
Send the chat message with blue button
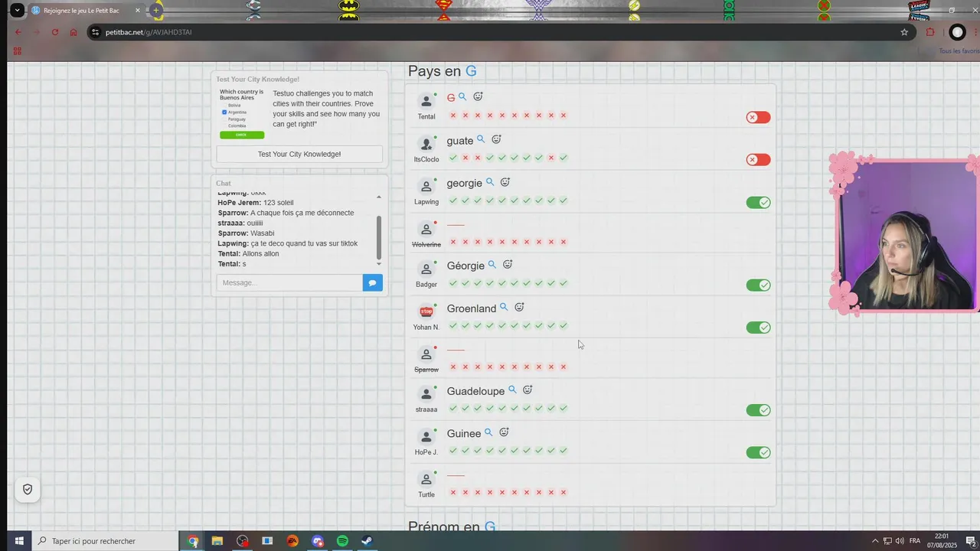[x=373, y=282]
